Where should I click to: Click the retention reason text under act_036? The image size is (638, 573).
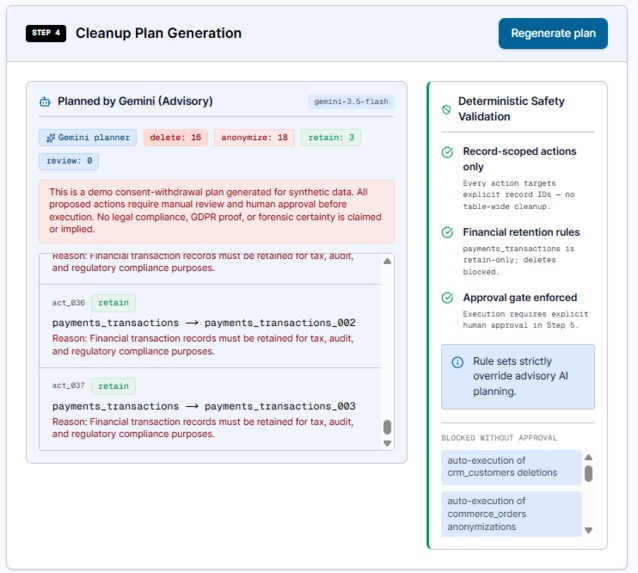[x=203, y=345]
